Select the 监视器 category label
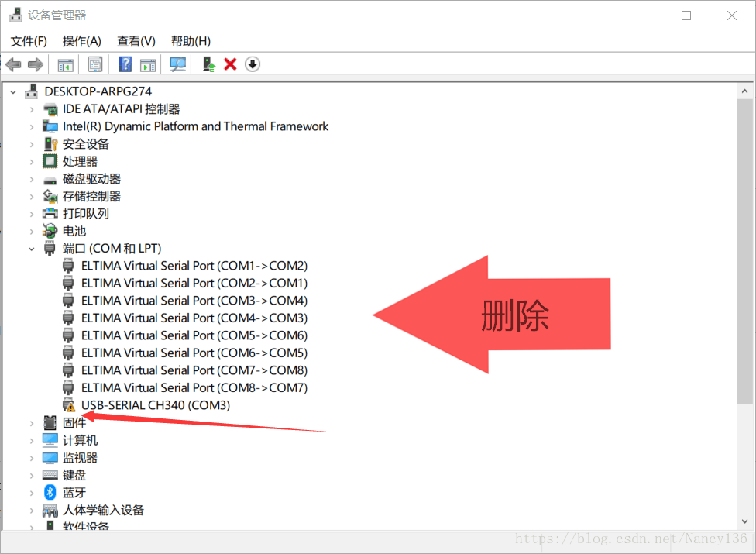The width and height of the screenshot is (756, 554). pos(80,458)
